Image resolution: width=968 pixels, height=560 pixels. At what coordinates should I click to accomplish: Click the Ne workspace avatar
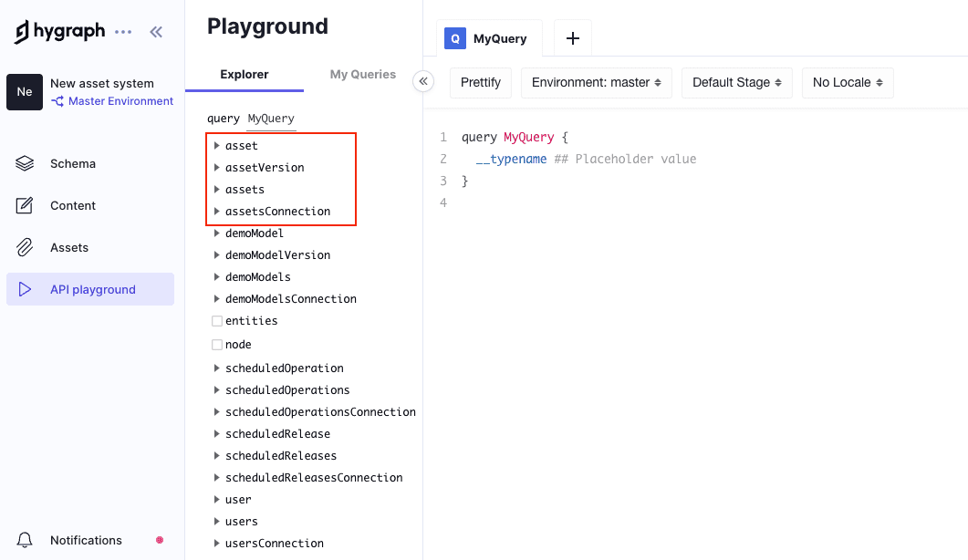click(25, 92)
